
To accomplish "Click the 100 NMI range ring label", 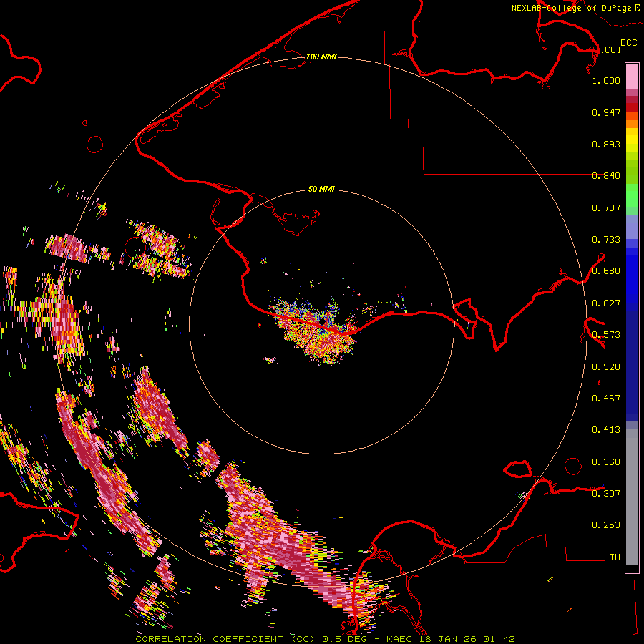I will (321, 57).
